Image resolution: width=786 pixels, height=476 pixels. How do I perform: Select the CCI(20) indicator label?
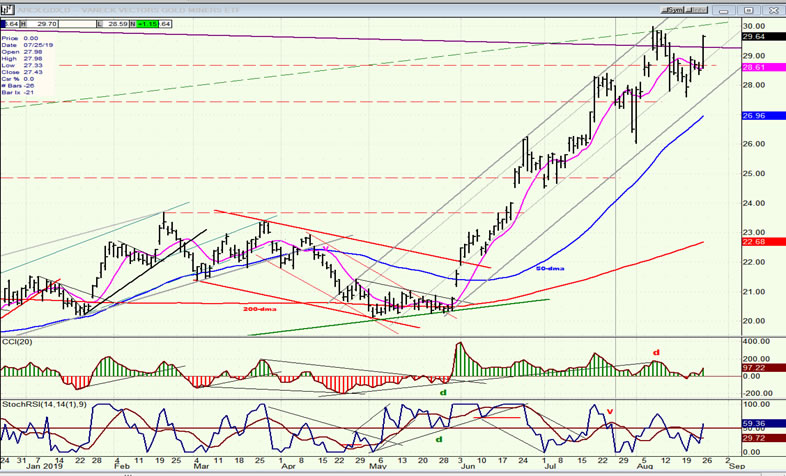18,342
